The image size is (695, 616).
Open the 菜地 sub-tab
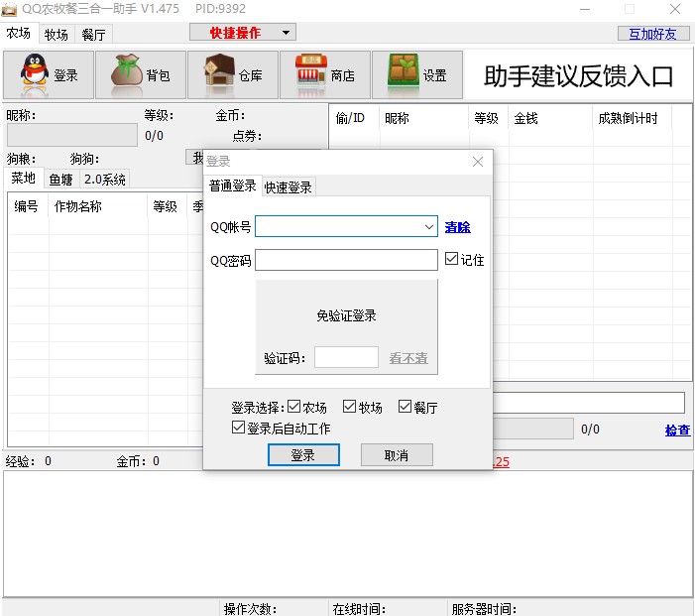click(x=24, y=179)
